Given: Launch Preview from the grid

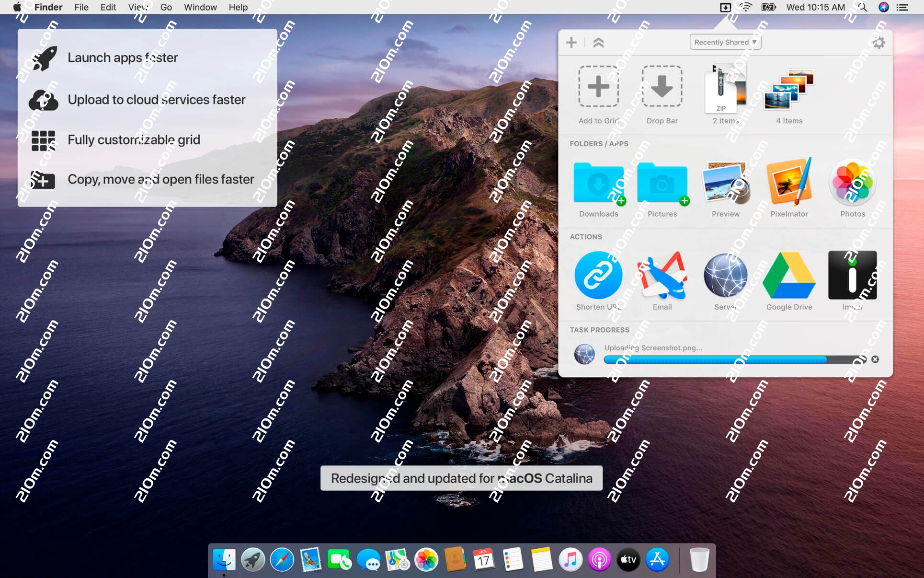Looking at the screenshot, I should coord(725,189).
